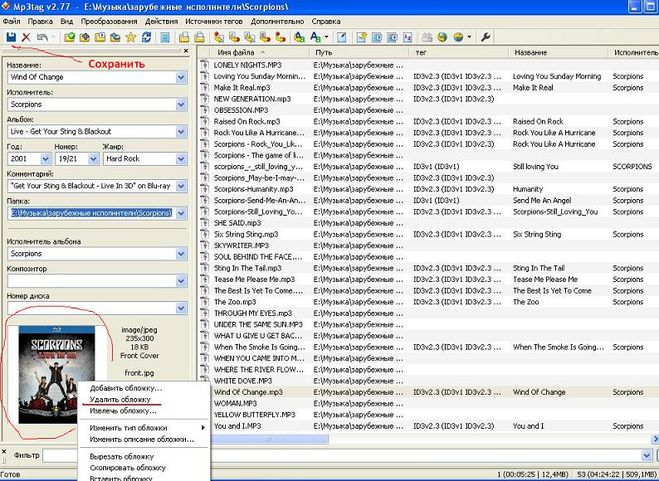The width and height of the screenshot is (659, 481).
Task: Open the Альбом album dropdown
Action: tap(181, 131)
